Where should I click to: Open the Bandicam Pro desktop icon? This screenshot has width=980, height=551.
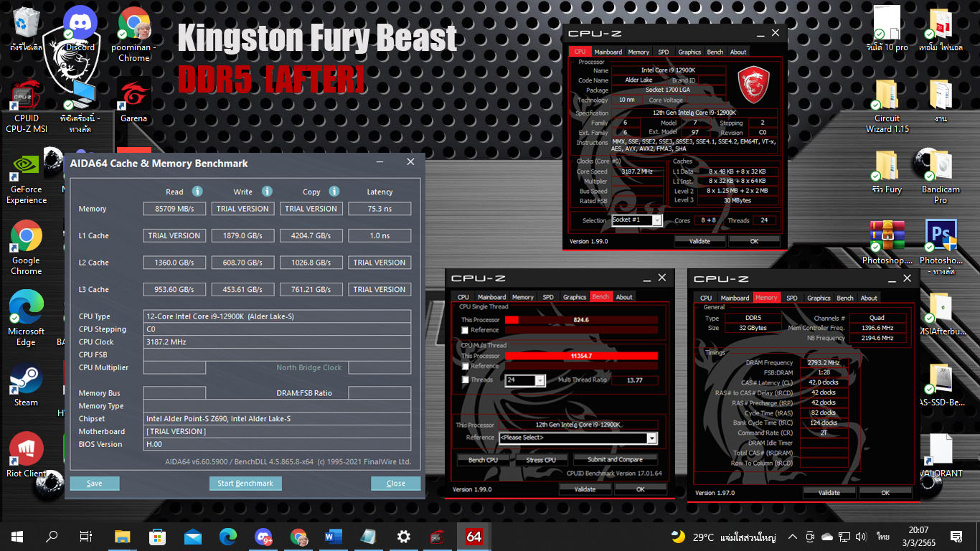pos(940,166)
